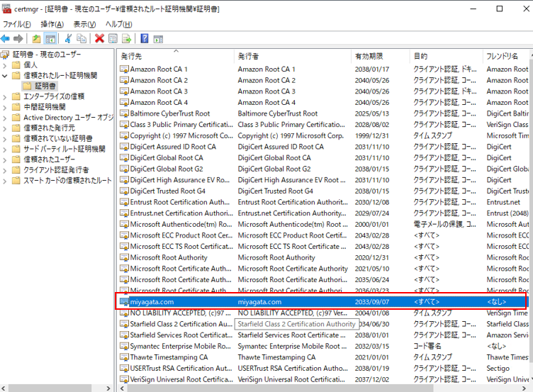Click the certificate icon of Amazon Root CA 1
This screenshot has height=392, width=533.
pyautogui.click(x=125, y=69)
